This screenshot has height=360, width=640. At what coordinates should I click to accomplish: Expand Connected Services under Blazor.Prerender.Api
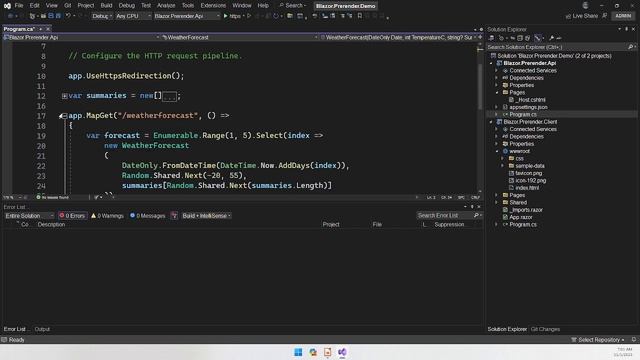497,71
